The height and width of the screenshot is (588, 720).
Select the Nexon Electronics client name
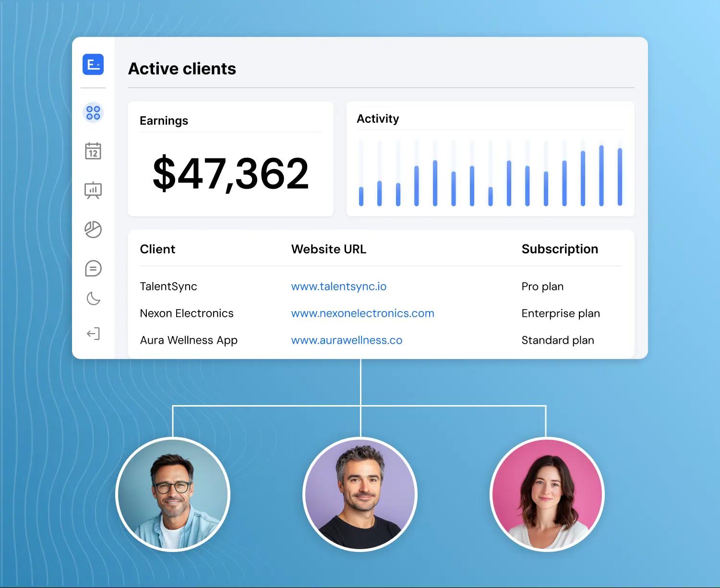click(187, 313)
